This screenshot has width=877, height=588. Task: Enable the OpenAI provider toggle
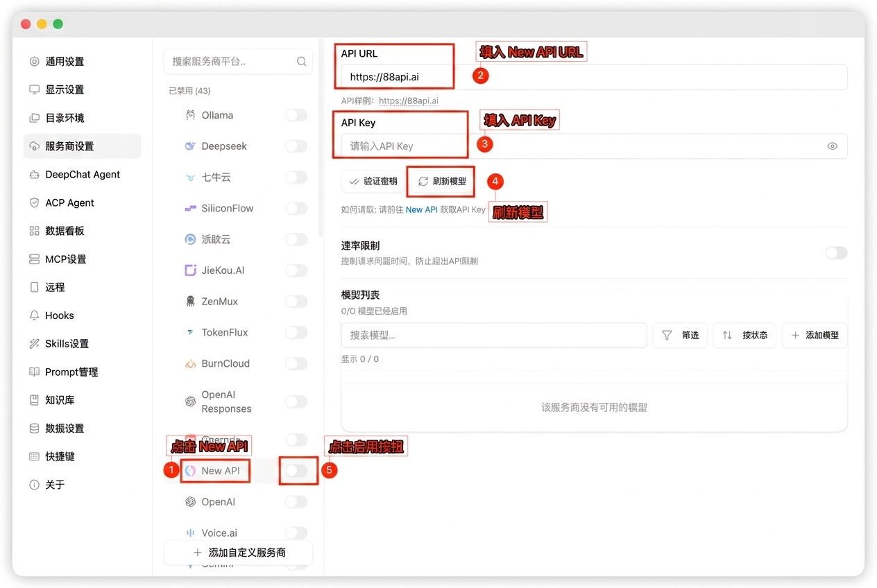296,501
